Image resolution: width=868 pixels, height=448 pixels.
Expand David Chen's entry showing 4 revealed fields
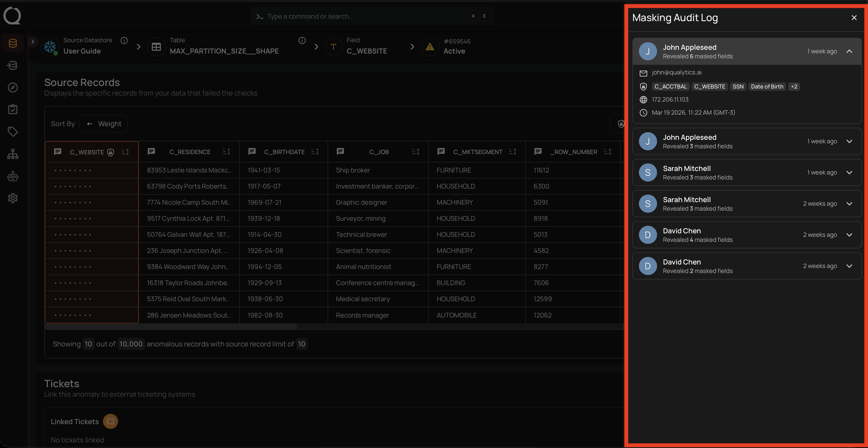coord(849,235)
